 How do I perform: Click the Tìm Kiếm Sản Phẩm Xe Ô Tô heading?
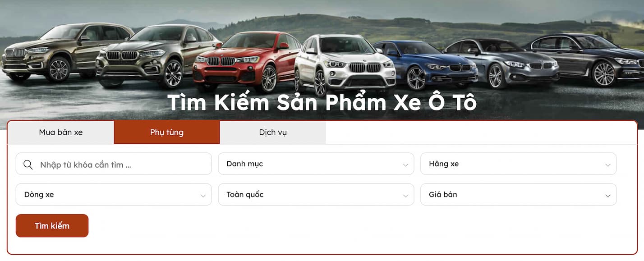pyautogui.click(x=322, y=103)
